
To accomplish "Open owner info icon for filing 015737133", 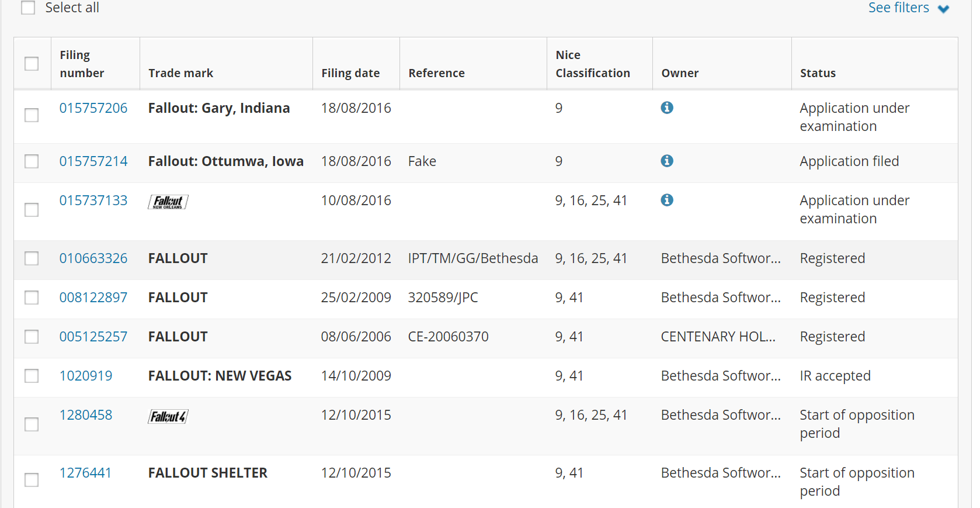I will pos(667,200).
